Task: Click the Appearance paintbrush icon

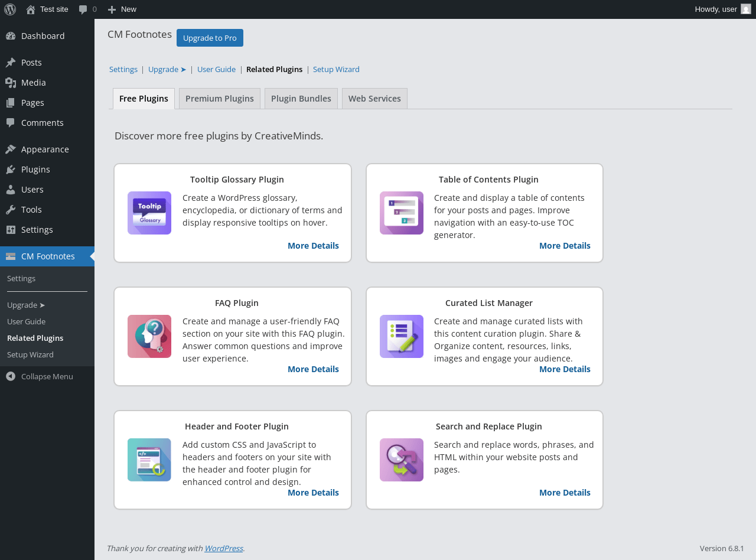Action: pyautogui.click(x=11, y=149)
